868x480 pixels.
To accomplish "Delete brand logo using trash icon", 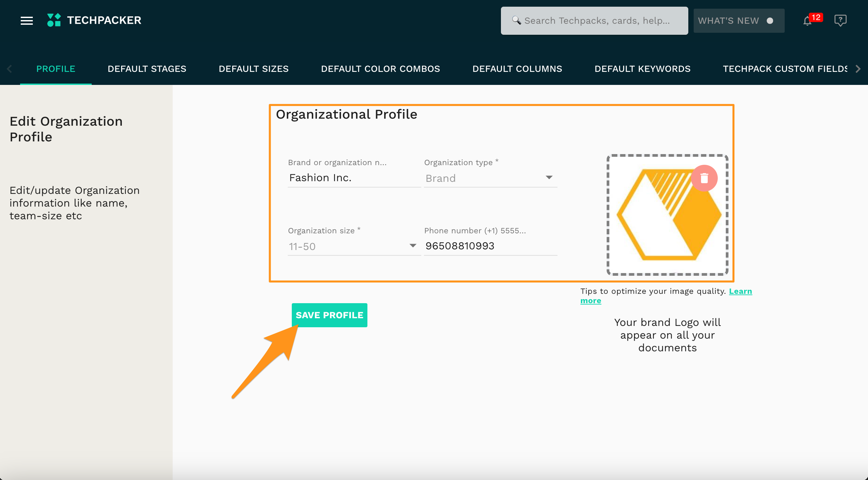I will [x=704, y=178].
